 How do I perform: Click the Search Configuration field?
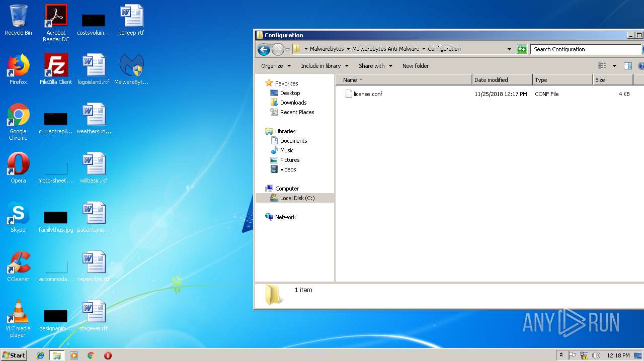click(x=586, y=49)
